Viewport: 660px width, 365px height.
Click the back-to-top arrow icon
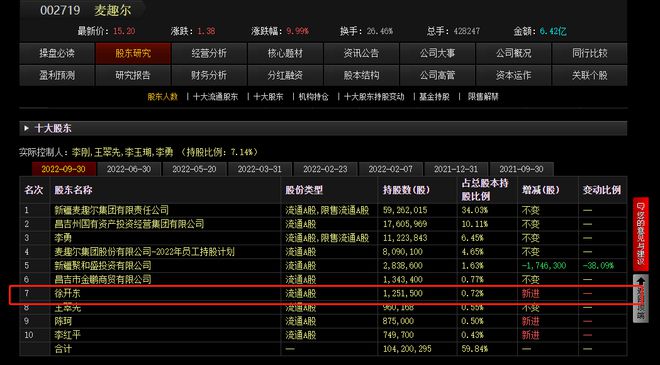point(640,281)
